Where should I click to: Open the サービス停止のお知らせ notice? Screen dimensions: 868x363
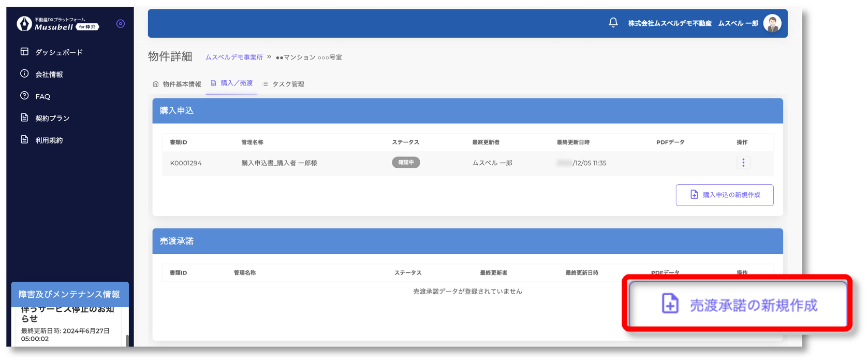tap(67, 314)
